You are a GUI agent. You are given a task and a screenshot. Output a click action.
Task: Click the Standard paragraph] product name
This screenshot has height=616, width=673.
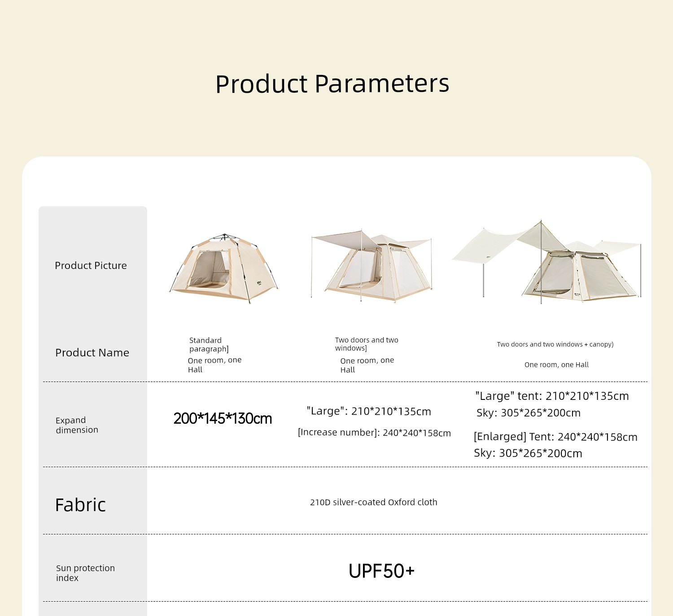point(209,344)
